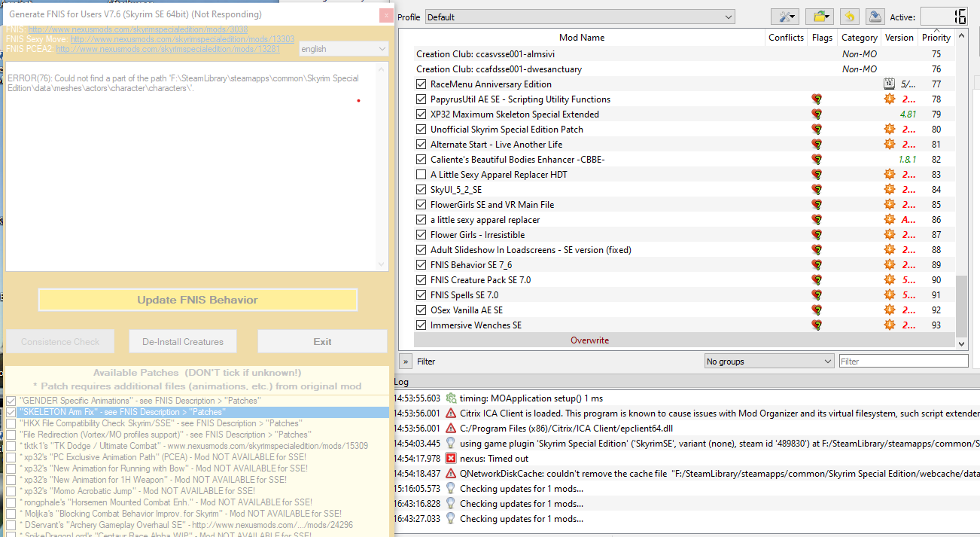Click update icon in SkyUI_5_2_SE row
The height and width of the screenshot is (537, 980).
tap(889, 190)
